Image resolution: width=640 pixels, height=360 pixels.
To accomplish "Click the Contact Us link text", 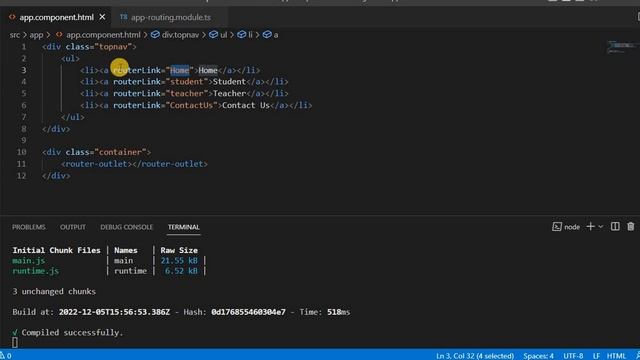I will click(246, 105).
